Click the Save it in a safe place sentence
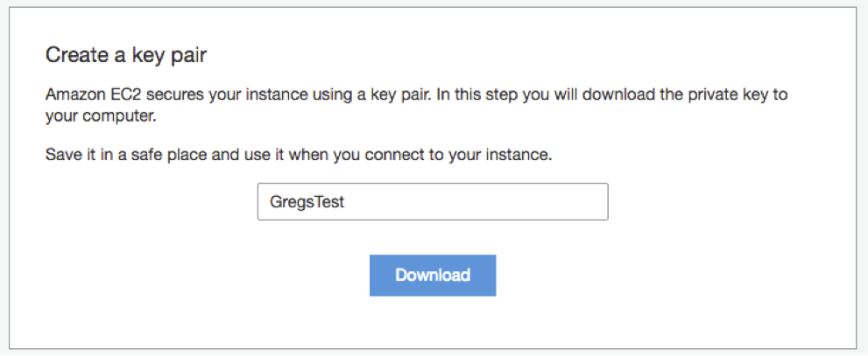This screenshot has height=356, width=868. [x=299, y=154]
